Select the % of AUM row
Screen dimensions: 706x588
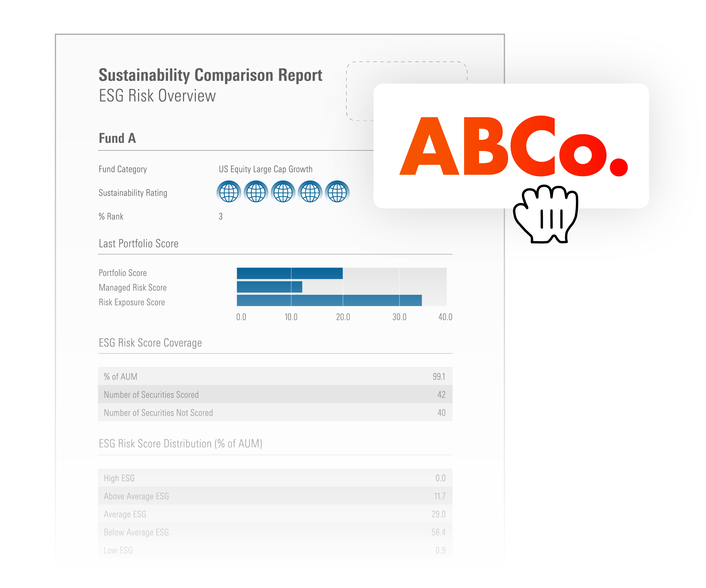(275, 376)
